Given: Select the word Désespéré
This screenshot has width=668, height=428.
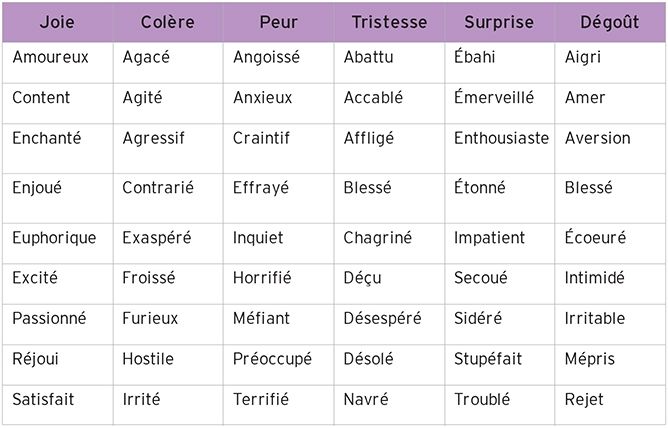Looking at the screenshot, I should point(382,318).
